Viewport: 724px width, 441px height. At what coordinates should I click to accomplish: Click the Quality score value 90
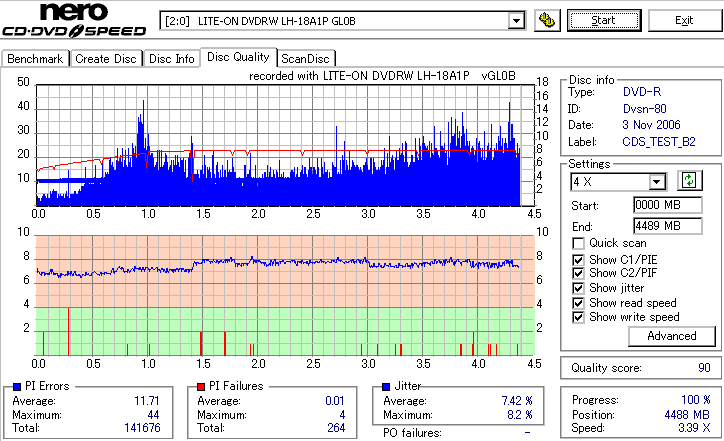tap(704, 368)
